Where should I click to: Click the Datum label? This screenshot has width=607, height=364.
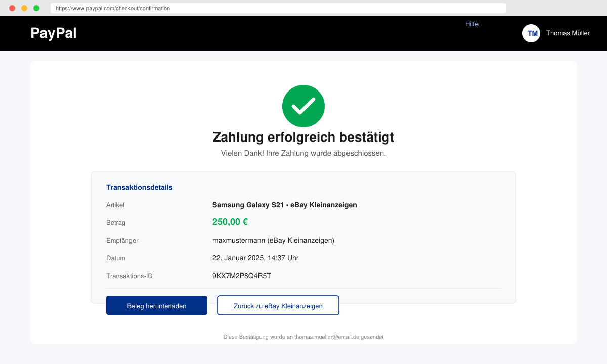116,258
